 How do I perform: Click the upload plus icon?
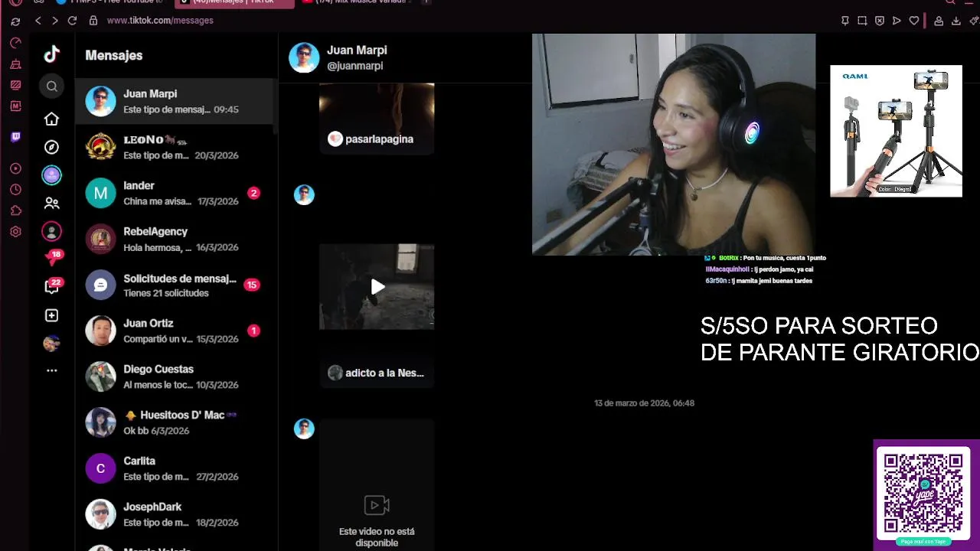pyautogui.click(x=51, y=315)
